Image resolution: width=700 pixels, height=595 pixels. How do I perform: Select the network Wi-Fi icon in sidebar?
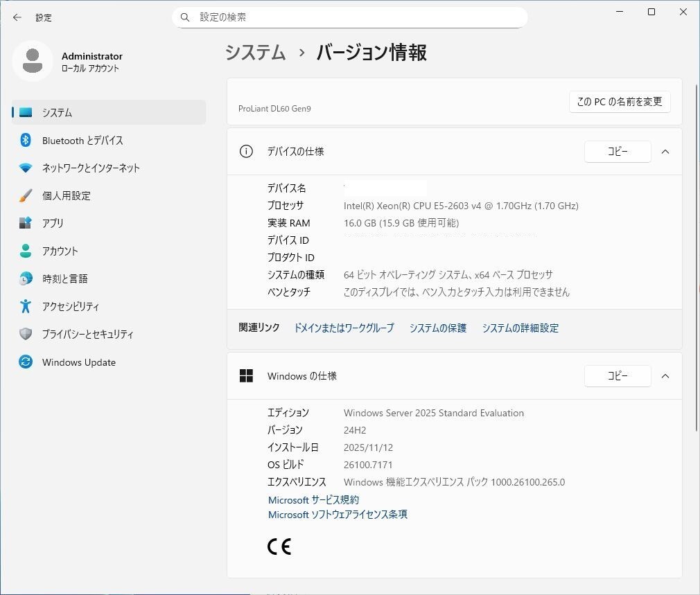26,168
